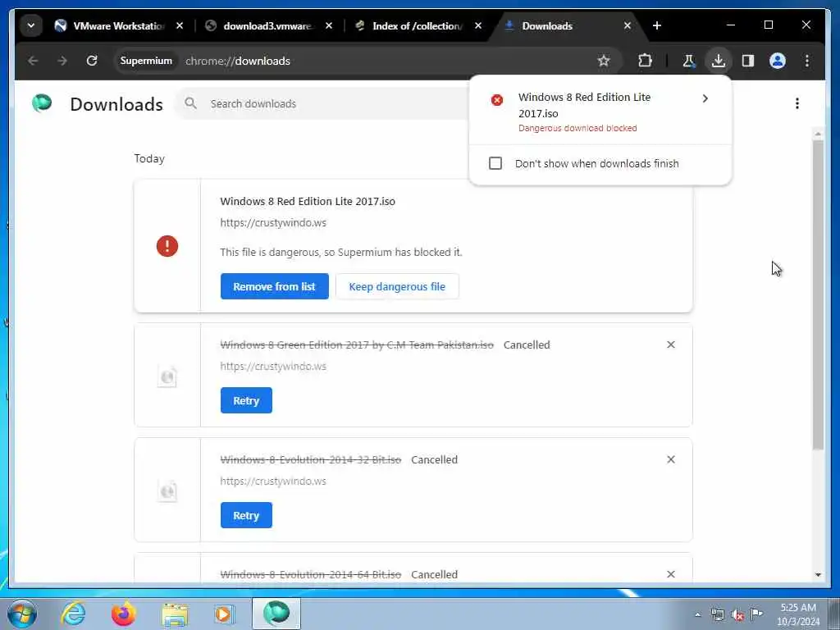Open crustywindo.ws link under Evolution 32 Bit
The image size is (840, 630).
coord(273,481)
